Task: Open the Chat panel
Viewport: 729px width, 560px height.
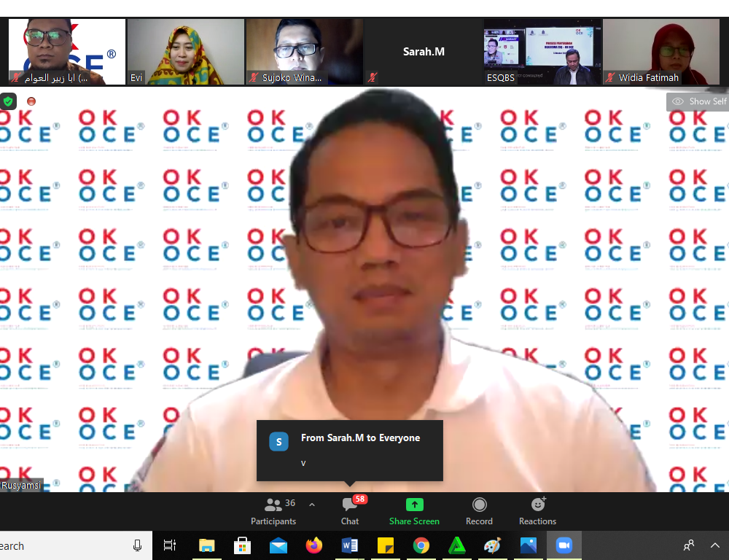Action: click(350, 510)
